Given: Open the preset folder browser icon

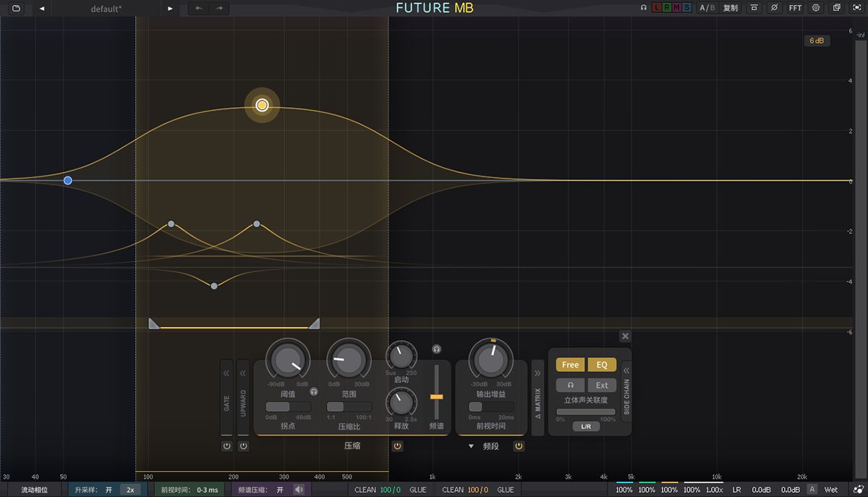Looking at the screenshot, I should [17, 8].
